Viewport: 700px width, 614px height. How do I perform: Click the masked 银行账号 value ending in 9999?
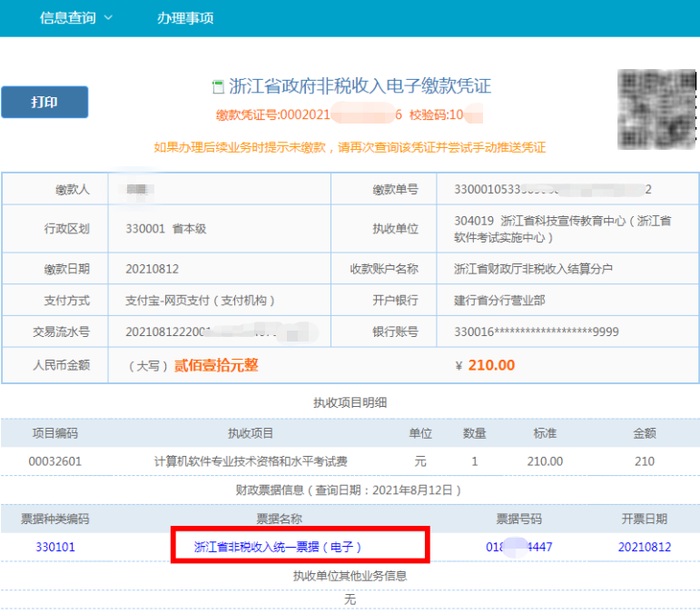point(536,332)
